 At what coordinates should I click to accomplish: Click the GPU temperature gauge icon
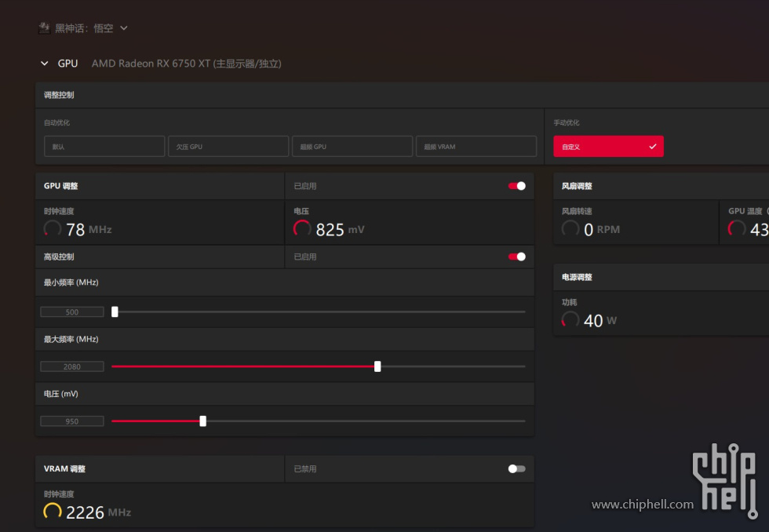(737, 228)
